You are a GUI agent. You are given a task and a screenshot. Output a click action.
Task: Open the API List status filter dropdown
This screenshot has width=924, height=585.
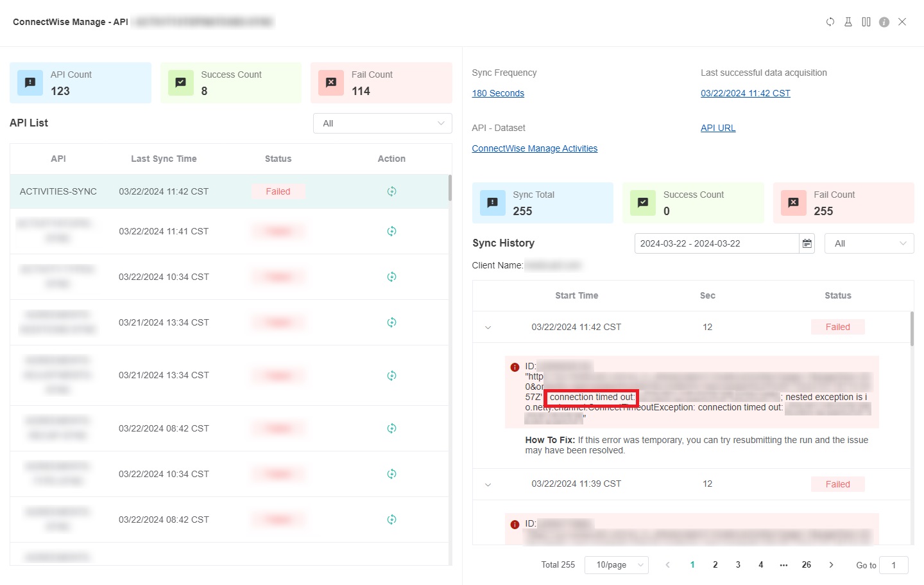click(x=382, y=123)
